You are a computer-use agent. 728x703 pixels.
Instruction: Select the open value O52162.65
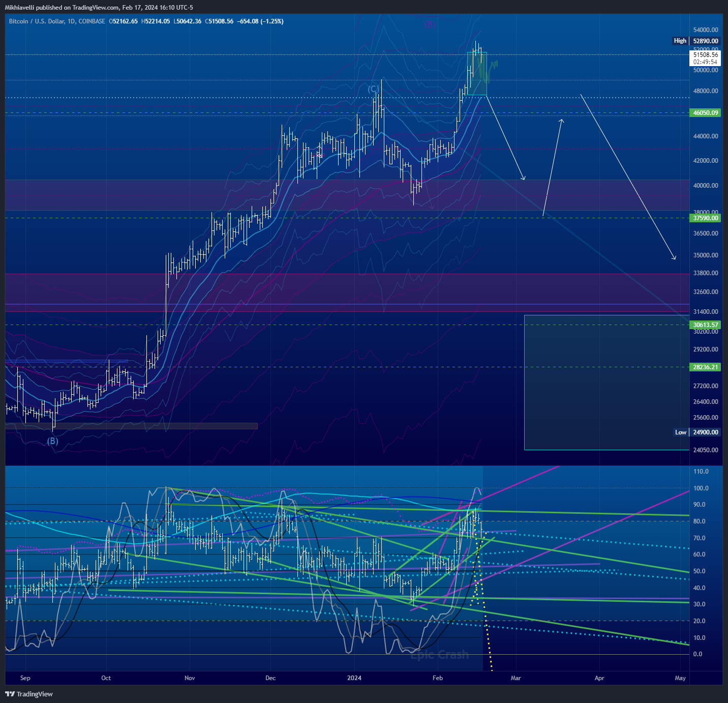click(x=124, y=21)
